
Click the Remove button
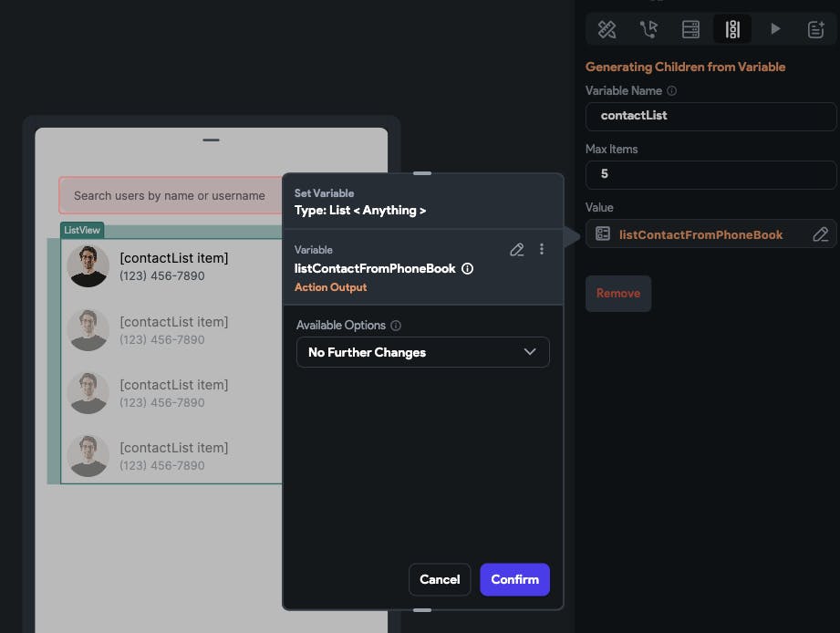(x=618, y=294)
